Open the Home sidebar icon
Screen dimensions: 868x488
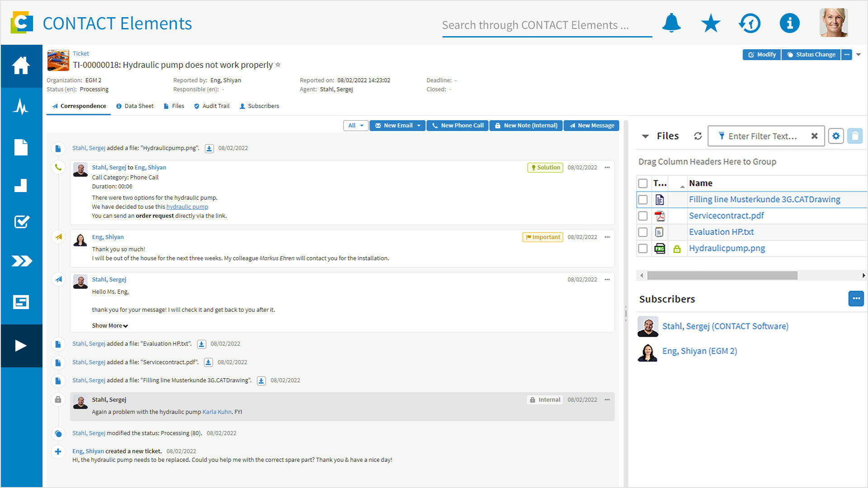coord(21,66)
